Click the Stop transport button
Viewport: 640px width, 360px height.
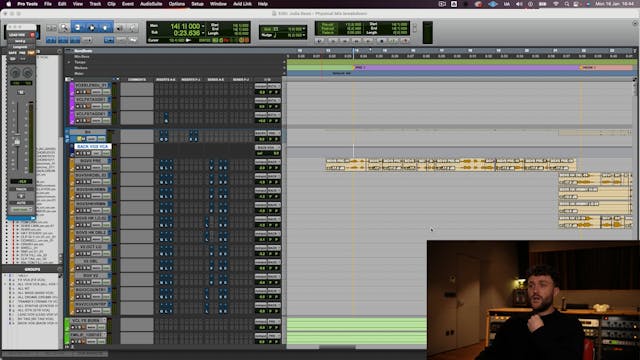381,41
